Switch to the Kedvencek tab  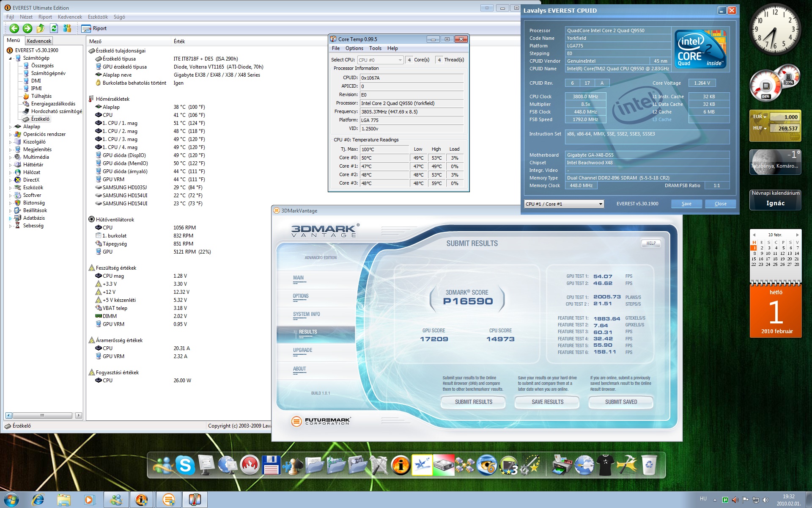pos(39,41)
